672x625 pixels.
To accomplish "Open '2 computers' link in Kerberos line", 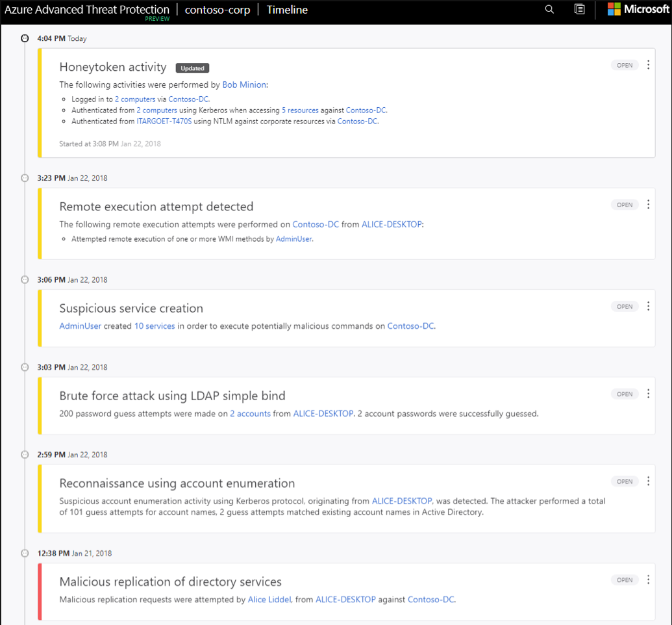I will click(x=157, y=110).
